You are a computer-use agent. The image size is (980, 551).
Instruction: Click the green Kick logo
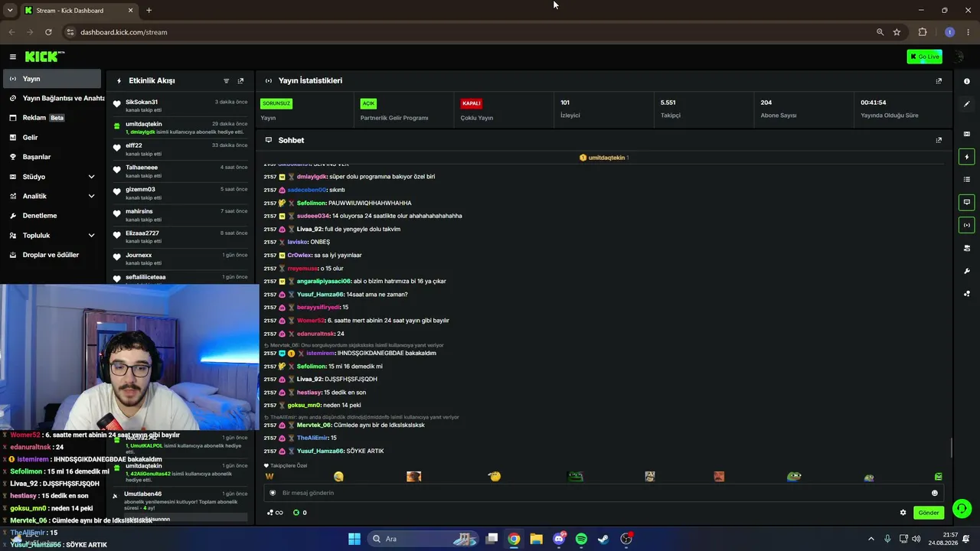44,57
